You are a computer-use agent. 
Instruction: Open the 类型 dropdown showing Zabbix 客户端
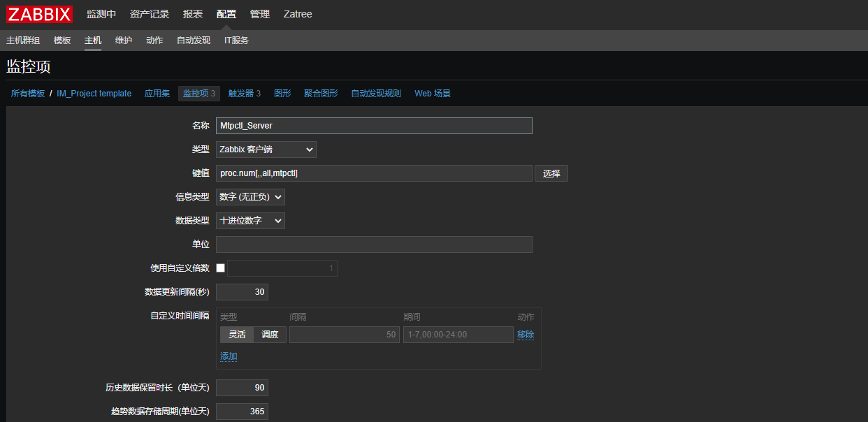coord(266,149)
